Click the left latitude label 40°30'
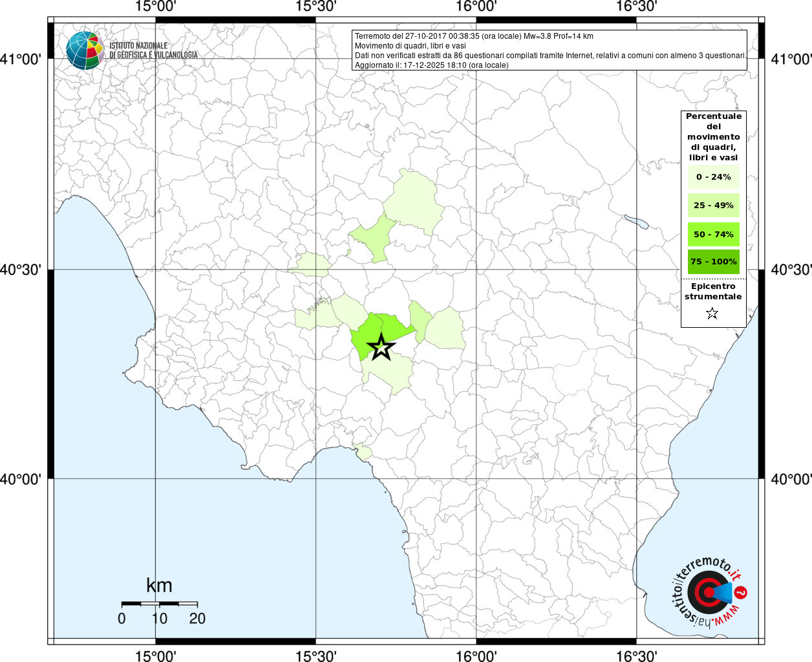 pyautogui.click(x=21, y=270)
